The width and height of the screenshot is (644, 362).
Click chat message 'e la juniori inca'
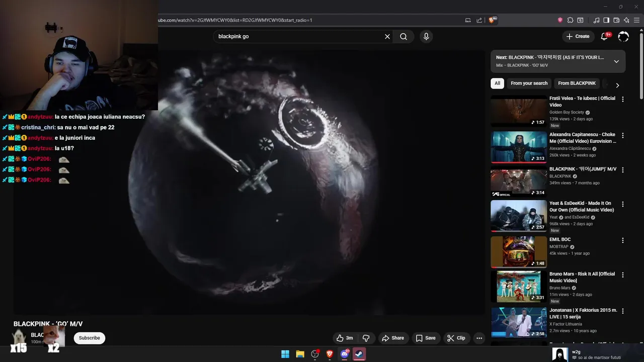tap(75, 138)
